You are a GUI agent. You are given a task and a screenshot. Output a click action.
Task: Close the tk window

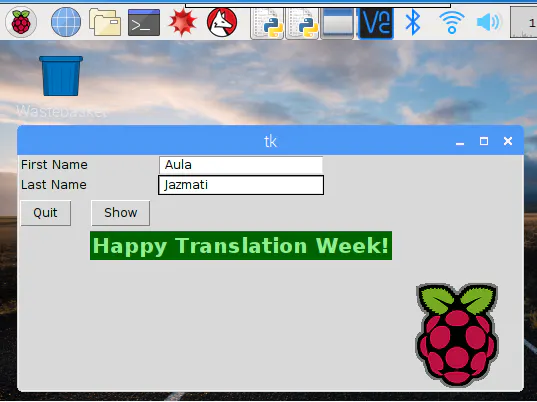[x=508, y=141]
